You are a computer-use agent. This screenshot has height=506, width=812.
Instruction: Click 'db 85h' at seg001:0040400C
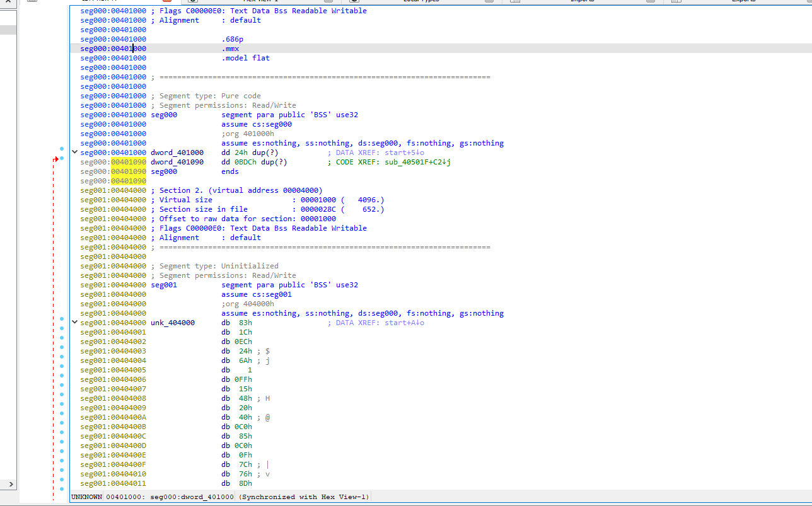[x=236, y=436]
